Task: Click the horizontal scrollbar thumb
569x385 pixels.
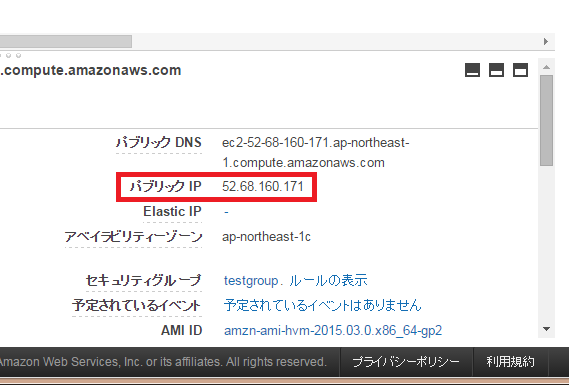Action: tap(66, 41)
